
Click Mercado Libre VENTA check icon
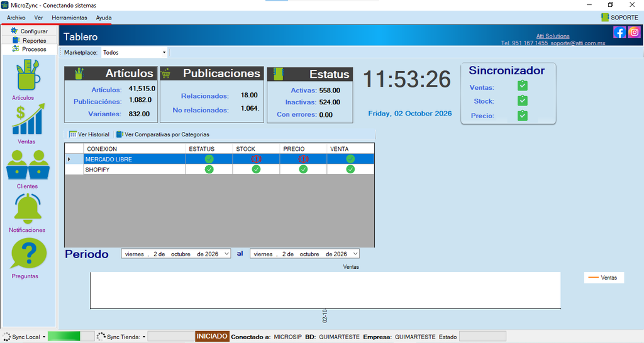350,159
